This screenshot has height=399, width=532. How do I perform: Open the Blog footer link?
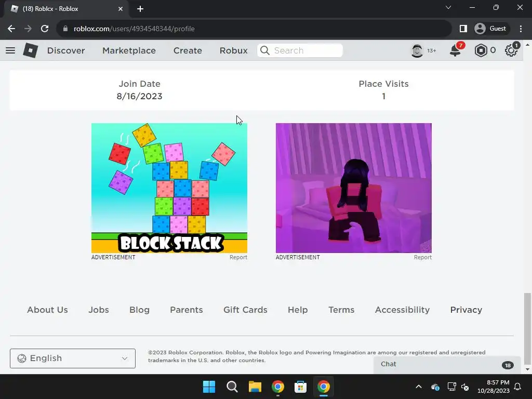coord(139,310)
